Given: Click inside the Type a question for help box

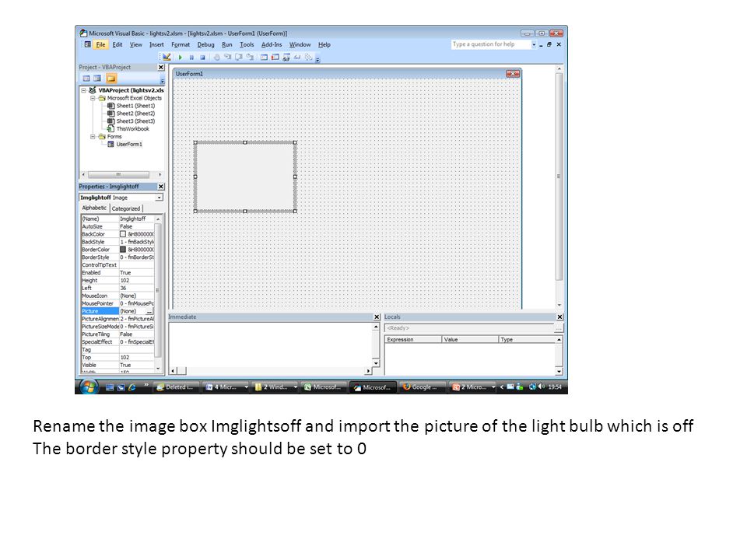Looking at the screenshot, I should coord(490,44).
